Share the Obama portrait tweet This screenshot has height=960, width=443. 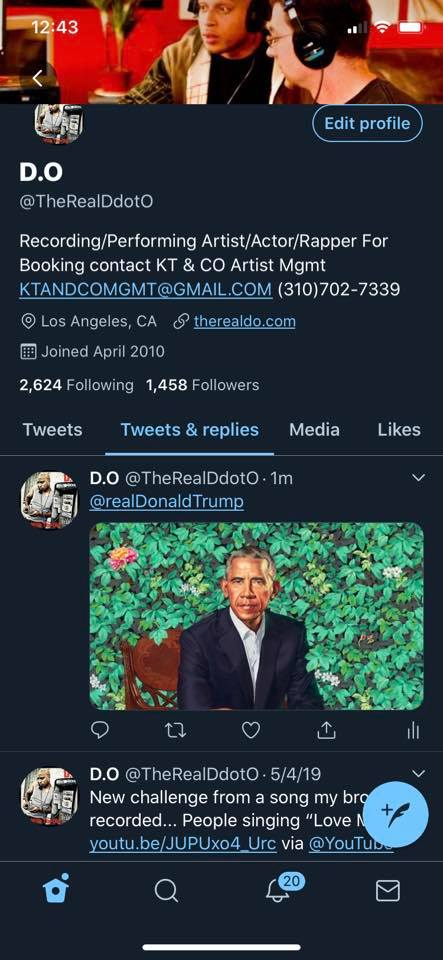pos(327,730)
